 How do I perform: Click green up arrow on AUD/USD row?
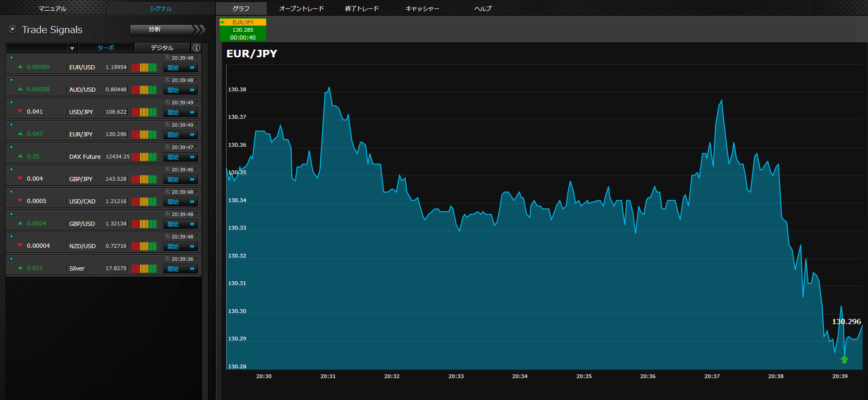20,89
